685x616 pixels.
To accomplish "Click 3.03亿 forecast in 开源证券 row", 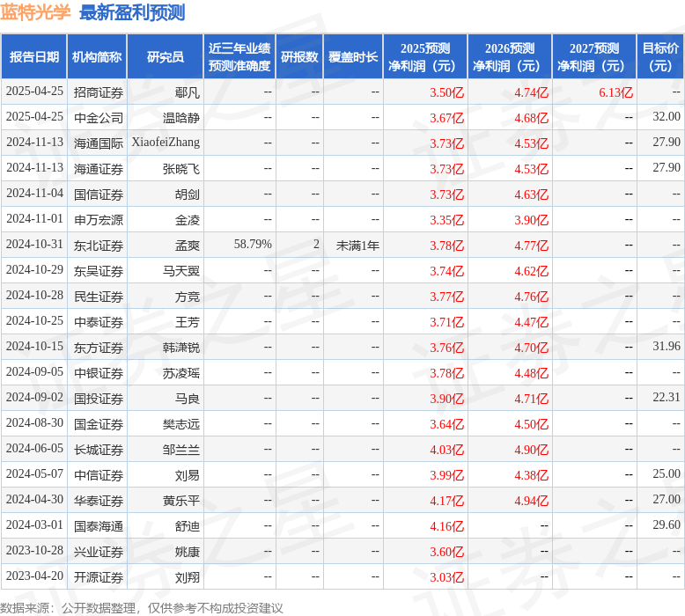I will (446, 577).
